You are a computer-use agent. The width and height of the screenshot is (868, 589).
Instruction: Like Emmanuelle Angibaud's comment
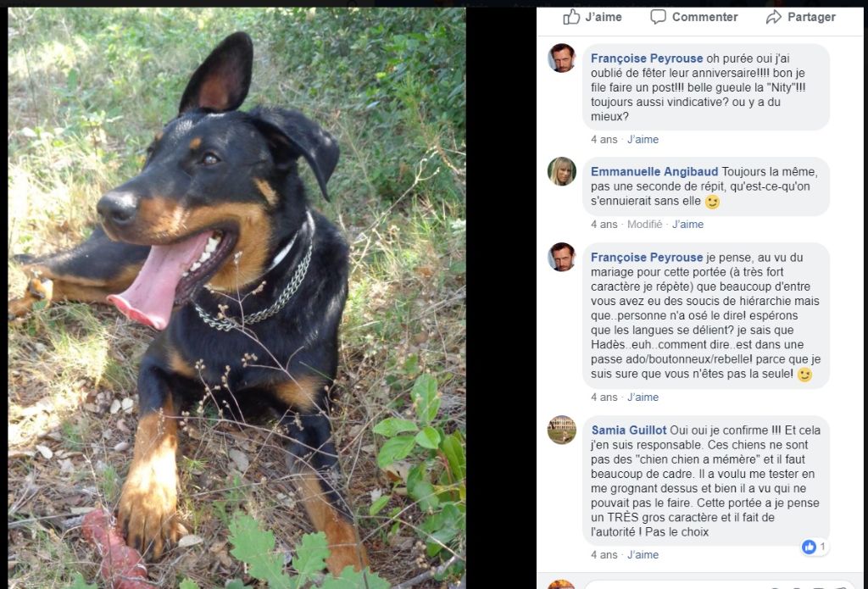[687, 225]
